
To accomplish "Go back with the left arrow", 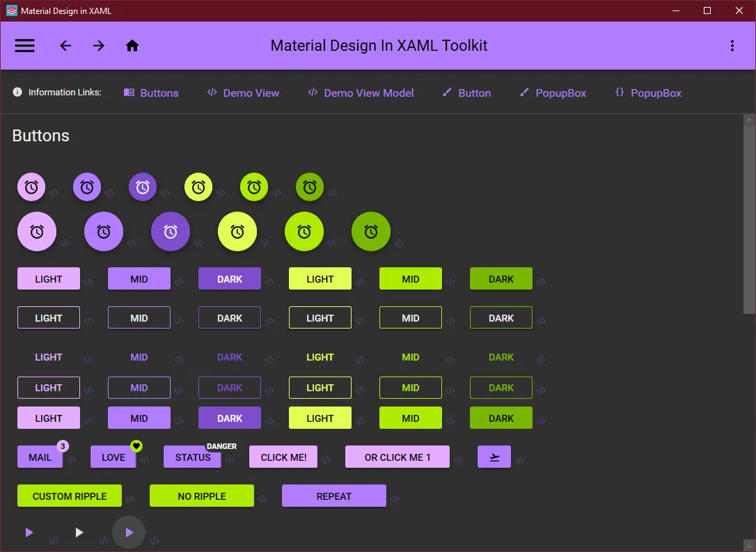I will click(65, 46).
